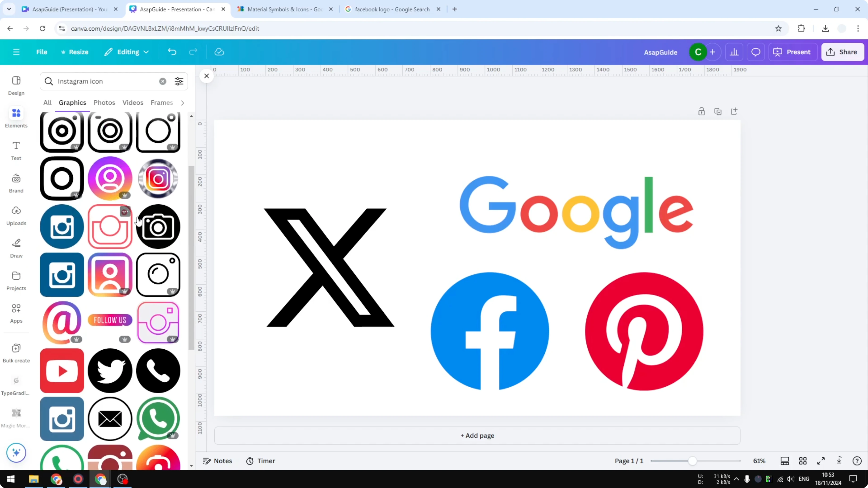868x488 pixels.
Task: Open the File menu
Action: [42, 52]
